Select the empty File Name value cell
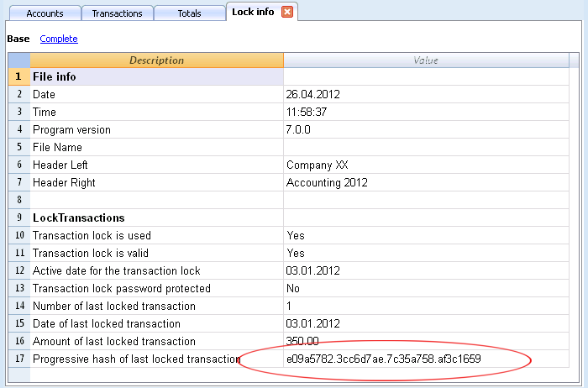This screenshot has width=588, height=388. point(426,147)
